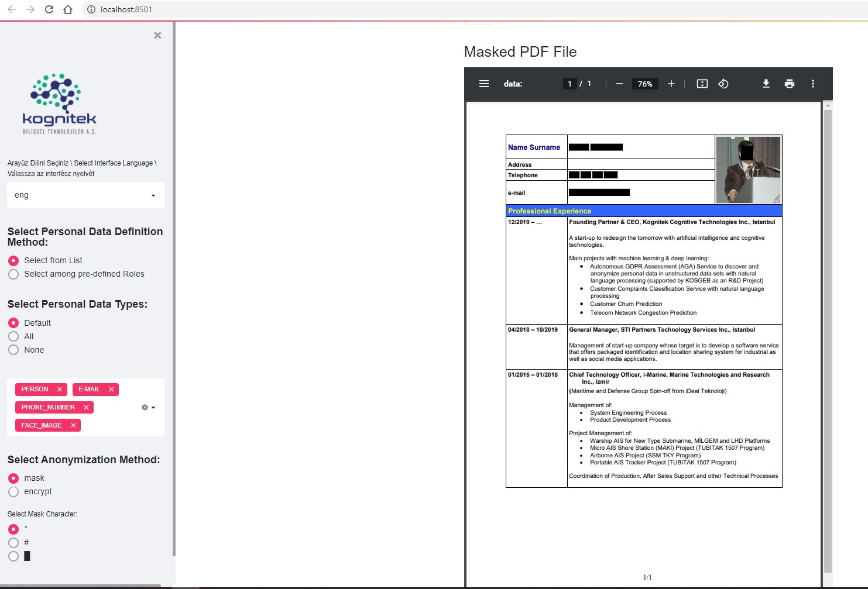Open PDF viewer more actions menu
The image size is (868, 589).
(x=812, y=84)
